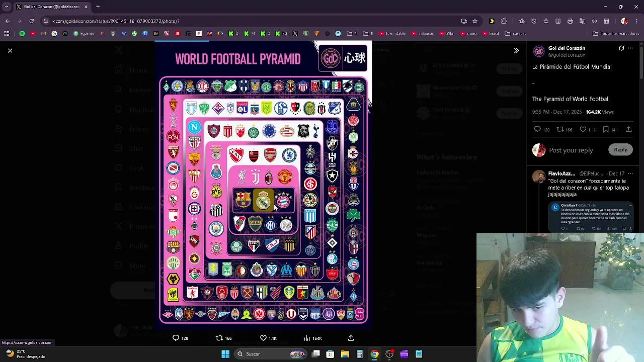Open File Explorer from the taskbar

tap(345, 354)
